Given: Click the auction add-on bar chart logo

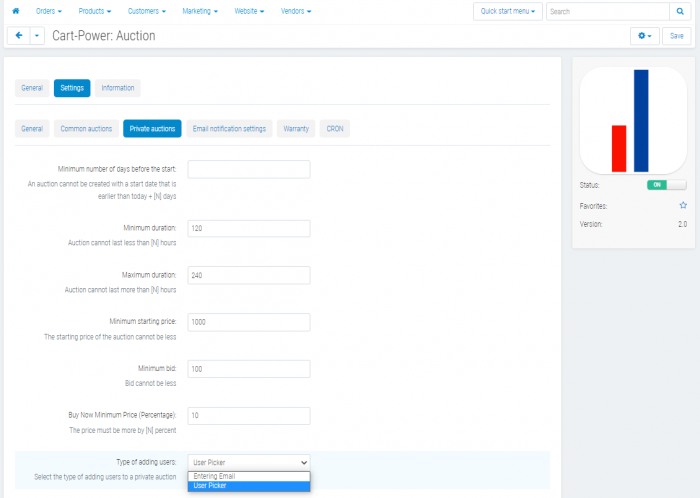Looking at the screenshot, I should [633, 120].
